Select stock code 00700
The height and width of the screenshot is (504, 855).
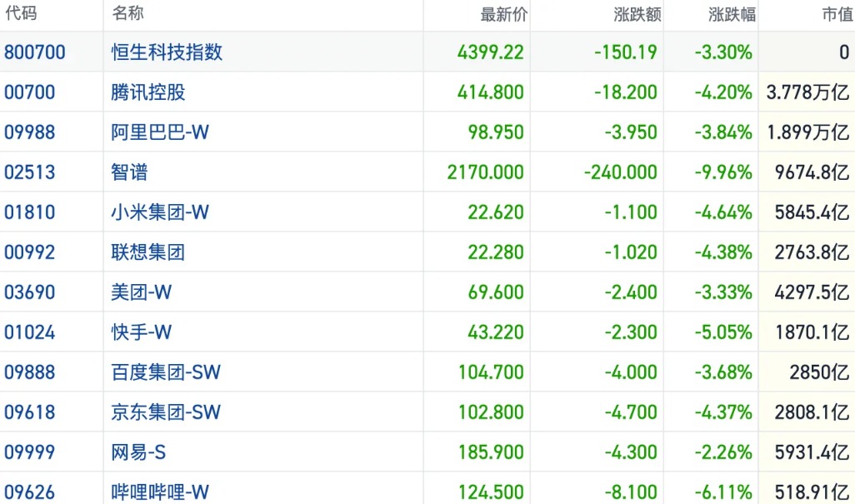tap(29, 92)
